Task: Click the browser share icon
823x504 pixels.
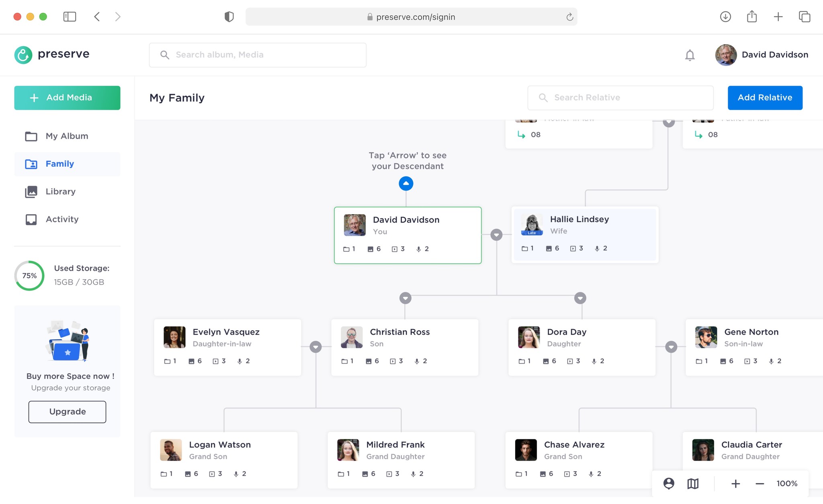Action: click(752, 17)
